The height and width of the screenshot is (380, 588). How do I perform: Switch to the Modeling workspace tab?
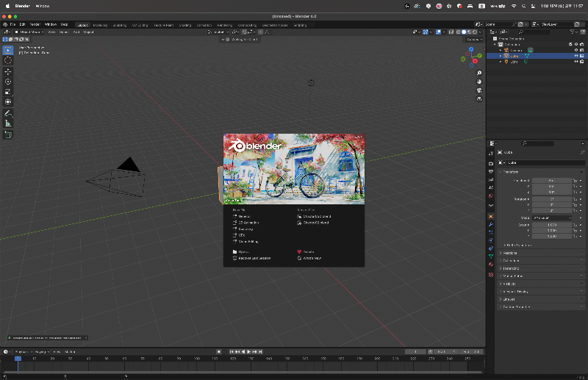click(100, 25)
